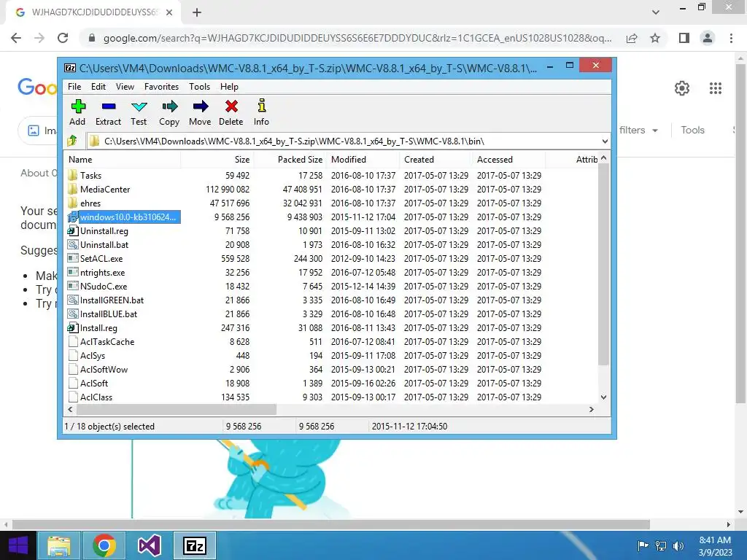This screenshot has height=560, width=747.
Task: Reload the Chrome page
Action: [63, 38]
